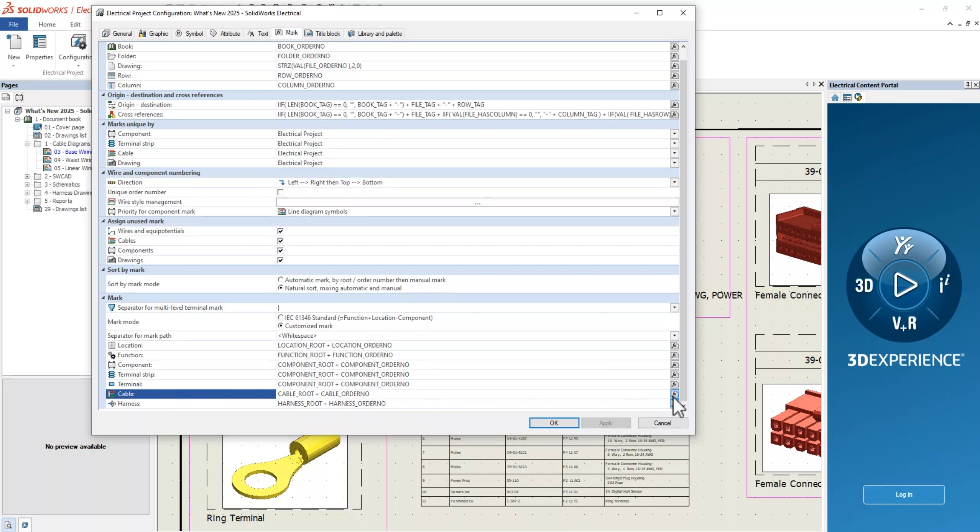
Task: Uncheck Components unused mark checkbox
Action: [280, 250]
